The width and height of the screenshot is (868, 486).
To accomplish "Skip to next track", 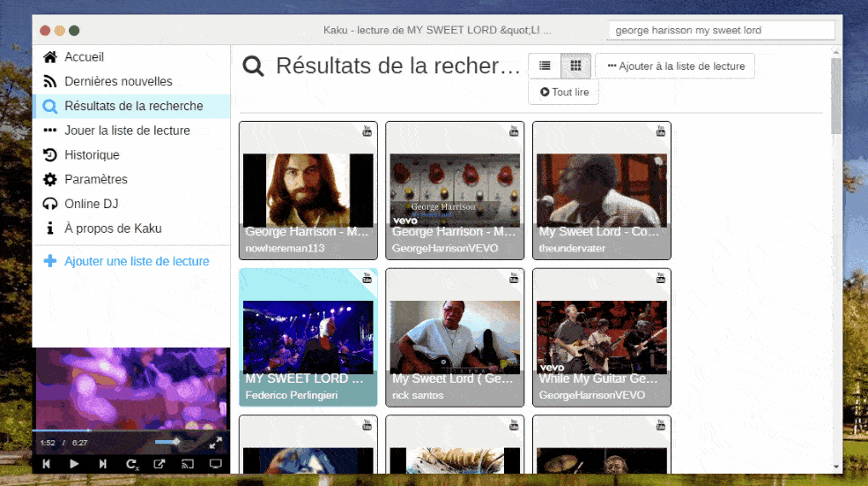I will tap(103, 464).
